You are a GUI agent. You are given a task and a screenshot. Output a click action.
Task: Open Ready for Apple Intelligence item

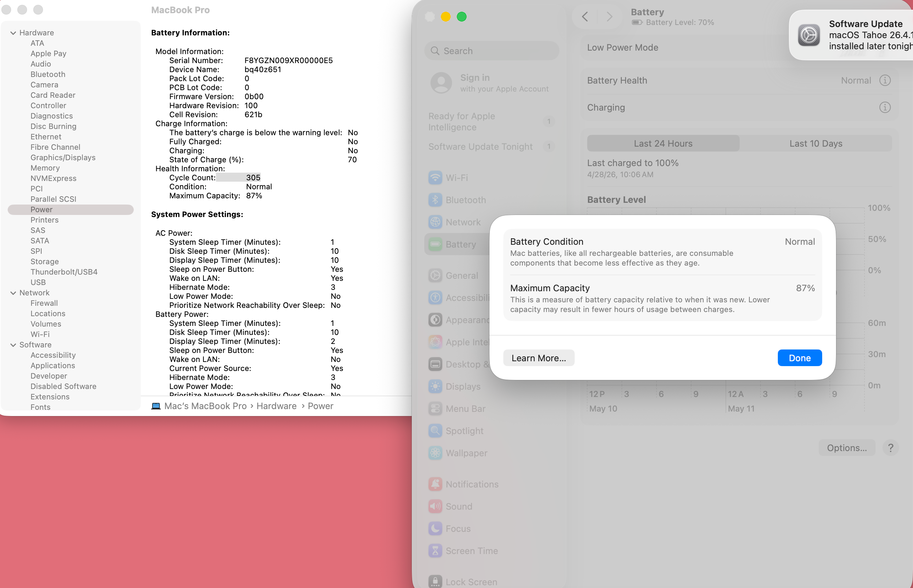click(491, 121)
